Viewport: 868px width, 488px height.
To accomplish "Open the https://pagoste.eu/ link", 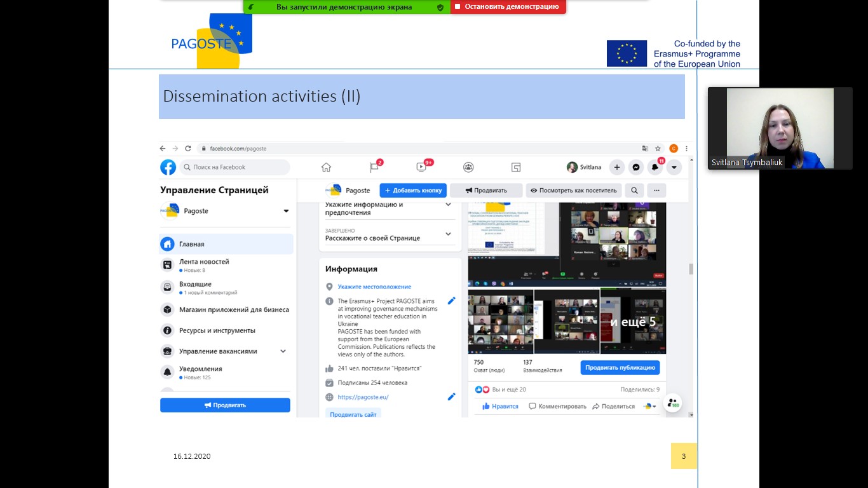I will coord(363,397).
